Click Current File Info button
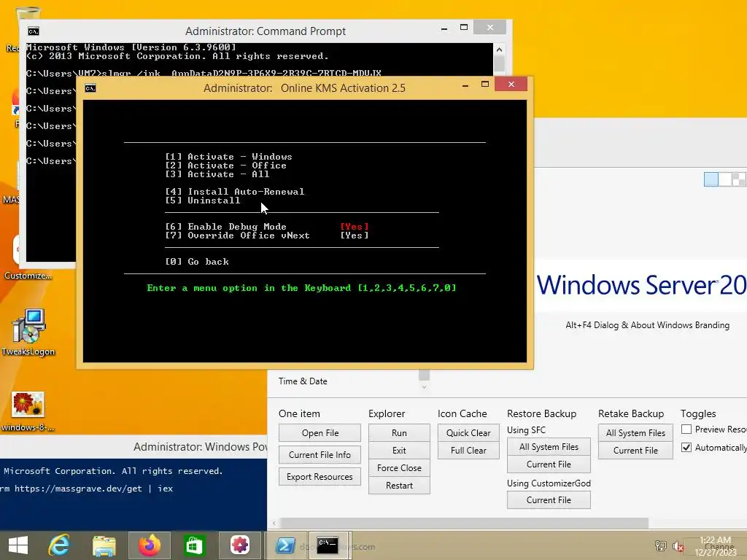This screenshot has height=560, width=747. pos(320,455)
